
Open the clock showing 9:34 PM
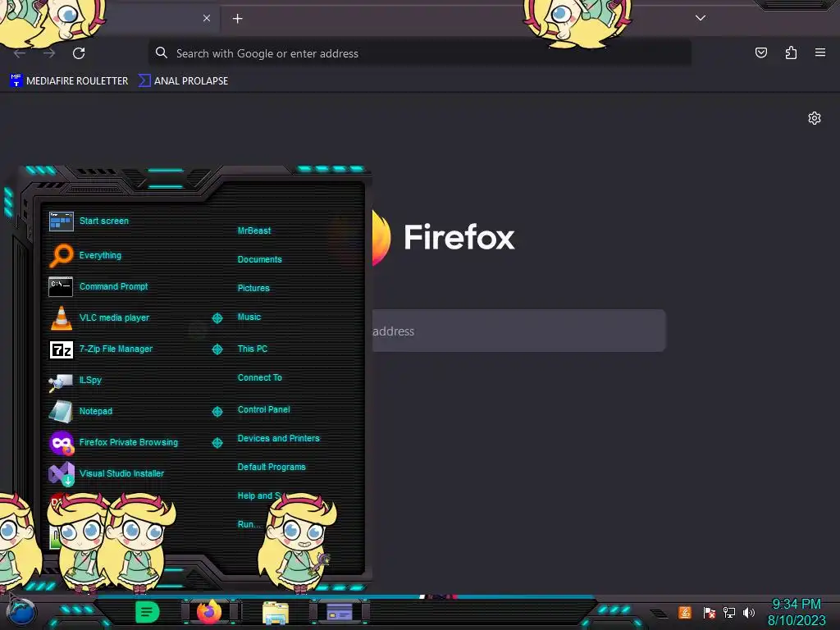click(796, 612)
